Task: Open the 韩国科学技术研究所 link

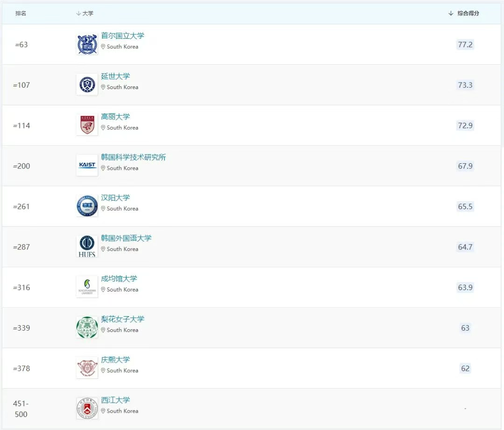Action: [133, 157]
